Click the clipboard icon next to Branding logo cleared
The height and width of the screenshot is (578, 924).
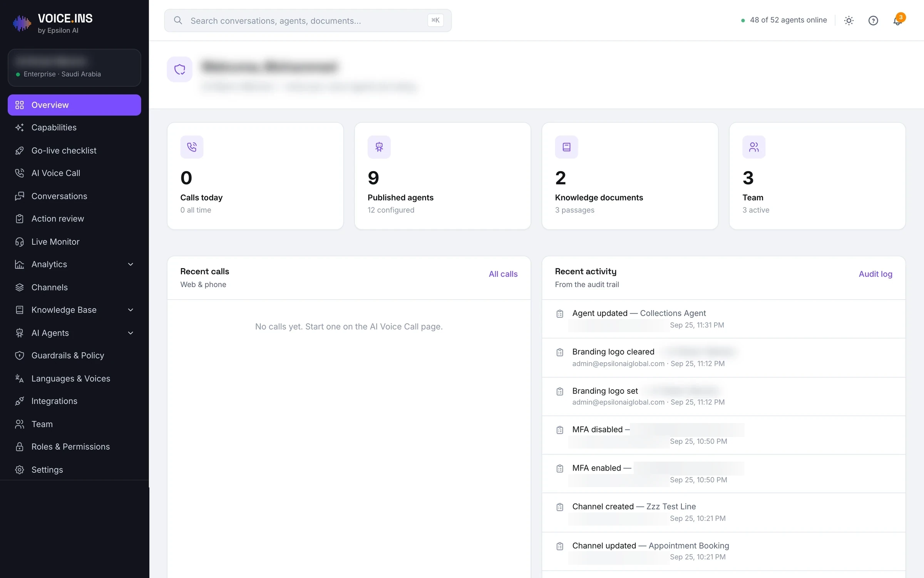click(x=560, y=352)
